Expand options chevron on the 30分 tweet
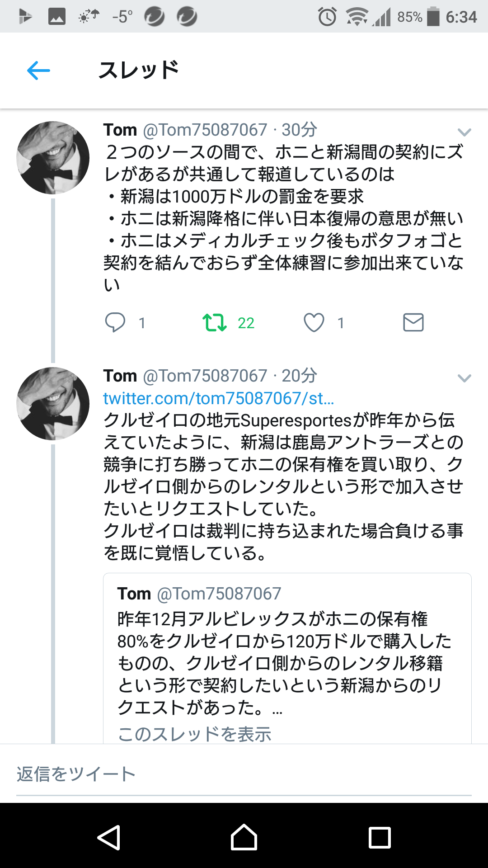The image size is (488, 868). (464, 132)
